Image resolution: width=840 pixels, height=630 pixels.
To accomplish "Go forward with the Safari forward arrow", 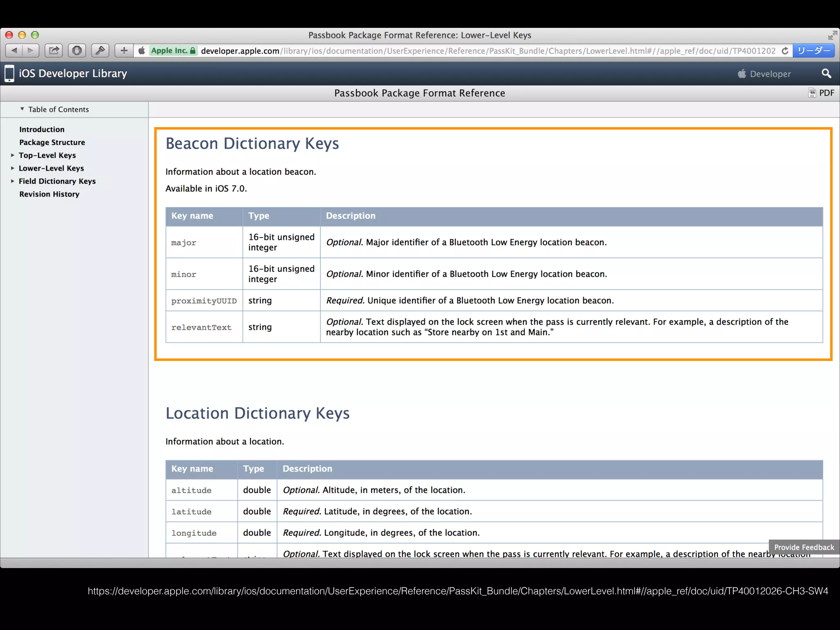I will coord(31,50).
